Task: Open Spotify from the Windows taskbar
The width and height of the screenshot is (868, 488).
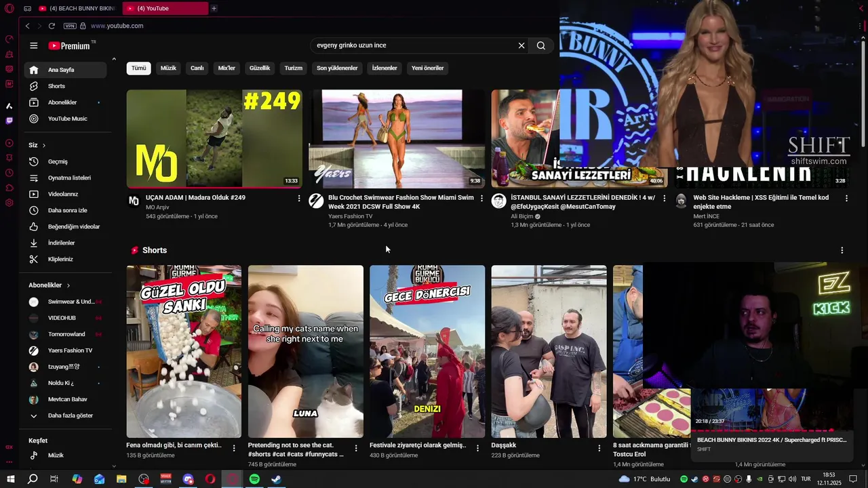Action: pyautogui.click(x=254, y=479)
